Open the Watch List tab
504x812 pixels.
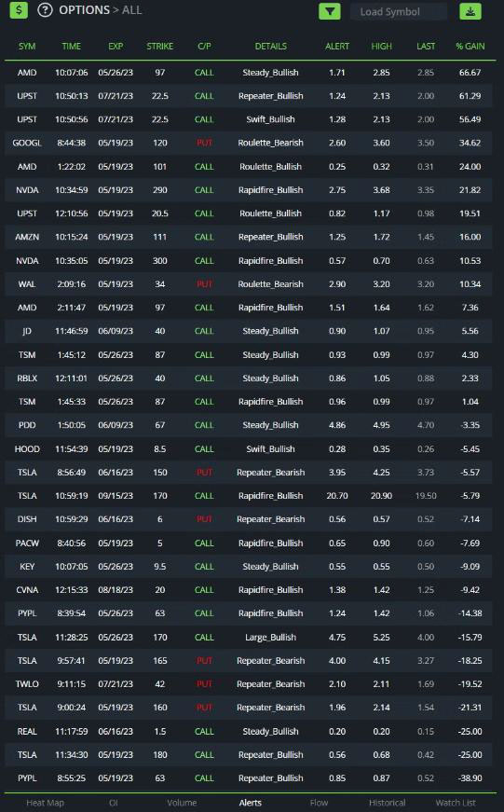coord(456,803)
